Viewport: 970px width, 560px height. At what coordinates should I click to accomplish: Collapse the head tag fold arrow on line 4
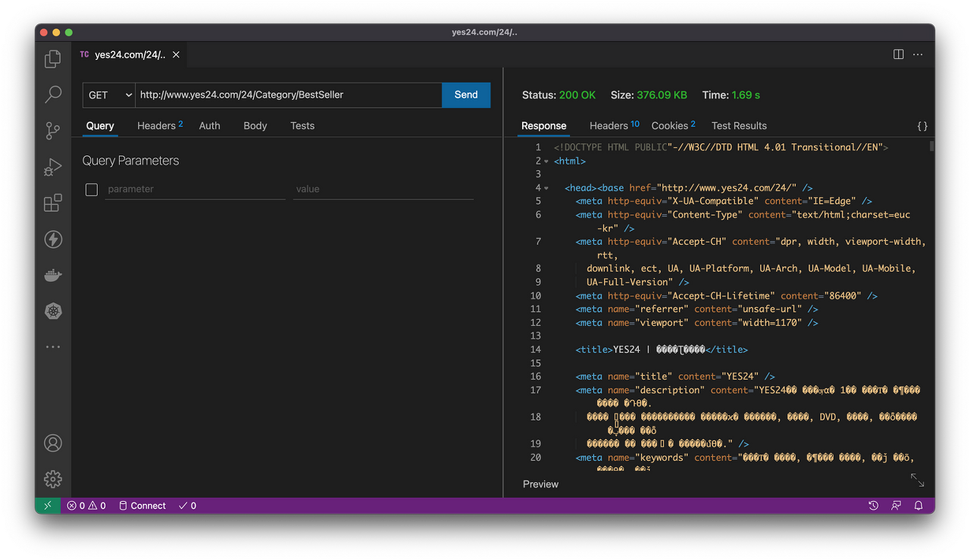546,188
